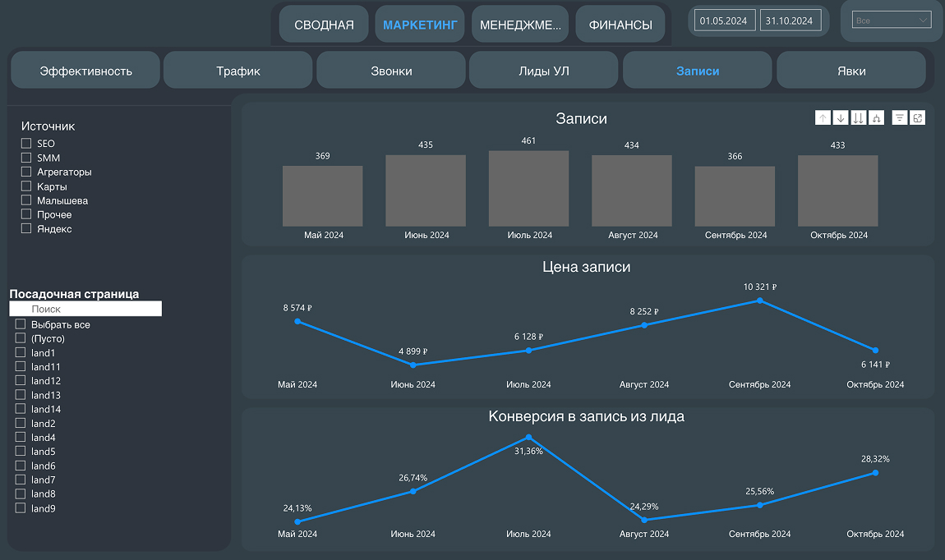The image size is (945, 560).
Task: Tick the Выбрать все checkbox
Action: pyautogui.click(x=21, y=324)
